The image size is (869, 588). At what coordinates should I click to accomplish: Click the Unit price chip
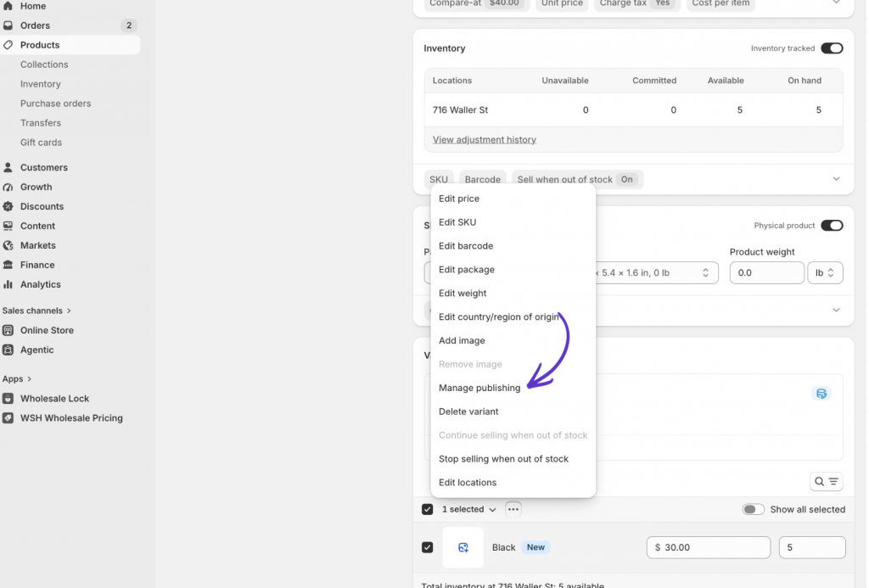562,3
